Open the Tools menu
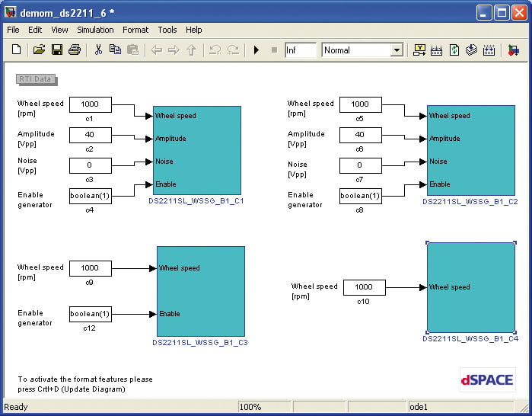Screen dimensions: 532x416 (167, 30)
